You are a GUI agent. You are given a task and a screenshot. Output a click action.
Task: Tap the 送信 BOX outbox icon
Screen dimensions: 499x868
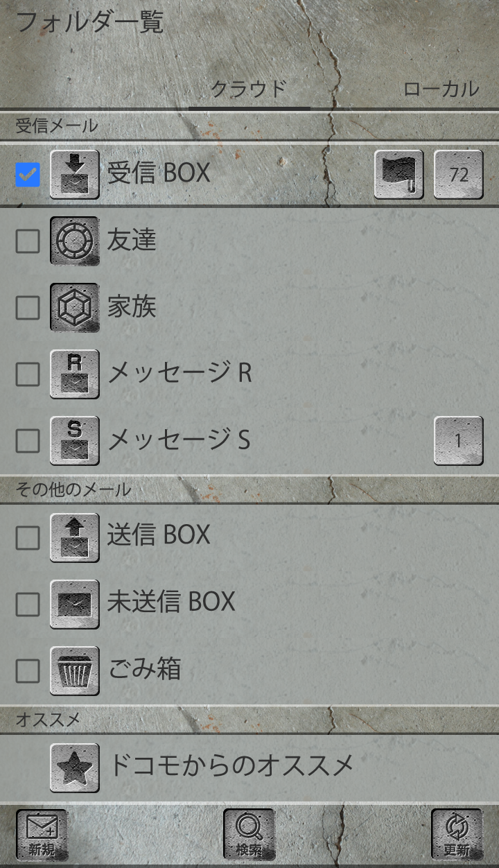coord(75,537)
